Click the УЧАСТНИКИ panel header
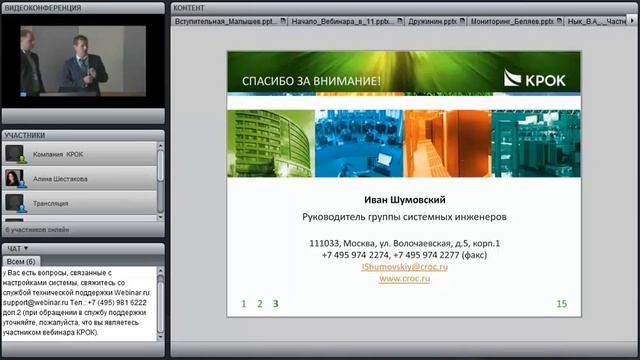The height and width of the screenshot is (360, 640). click(x=83, y=135)
